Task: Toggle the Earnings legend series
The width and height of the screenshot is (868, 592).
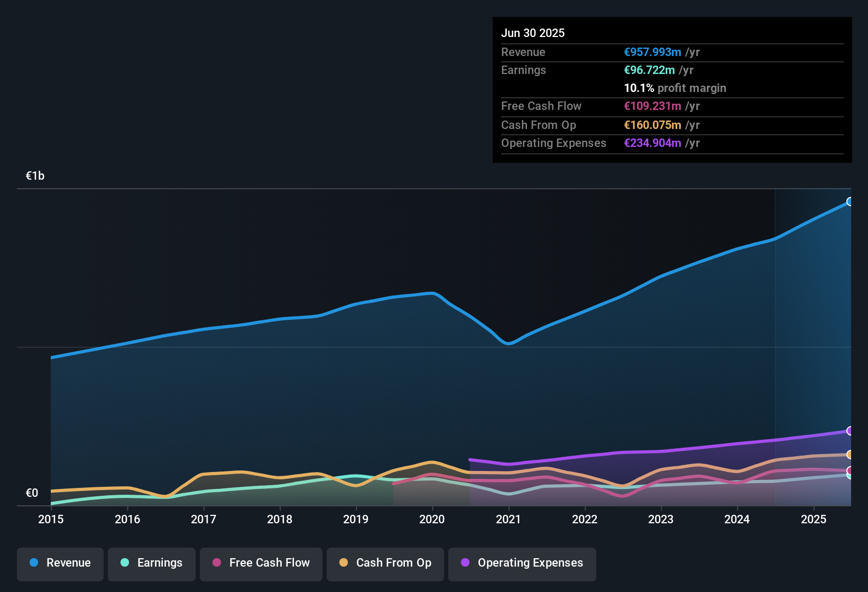Action: click(x=152, y=564)
